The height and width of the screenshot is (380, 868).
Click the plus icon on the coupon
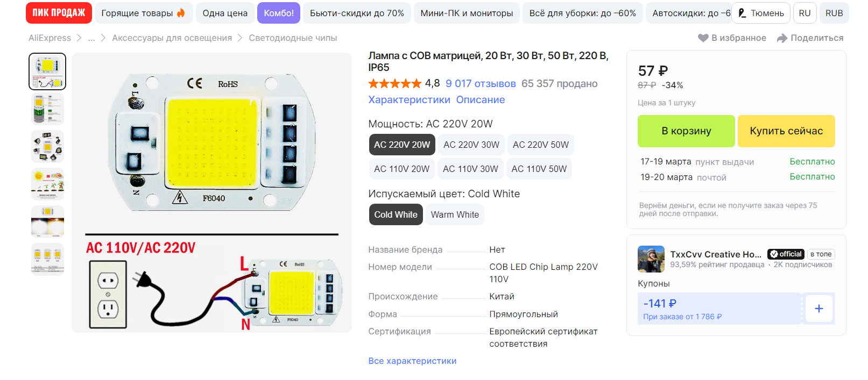tap(818, 309)
